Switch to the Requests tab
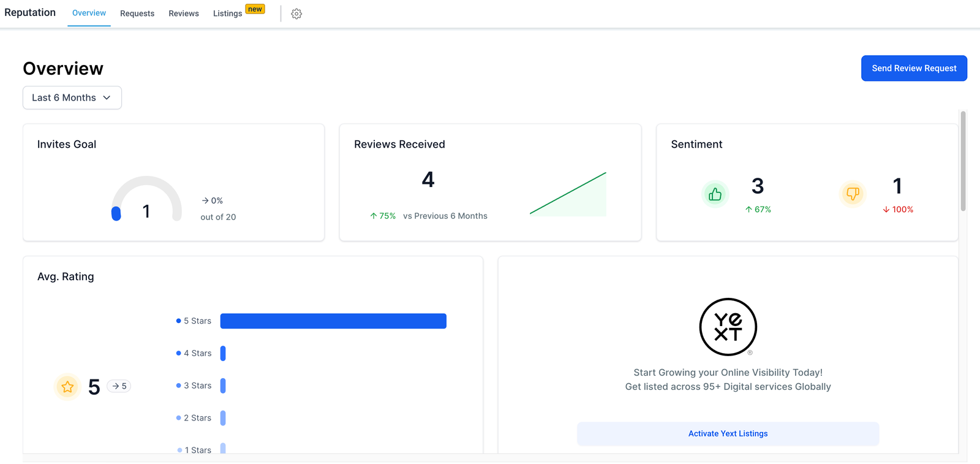This screenshot has height=464, width=980. point(137,13)
